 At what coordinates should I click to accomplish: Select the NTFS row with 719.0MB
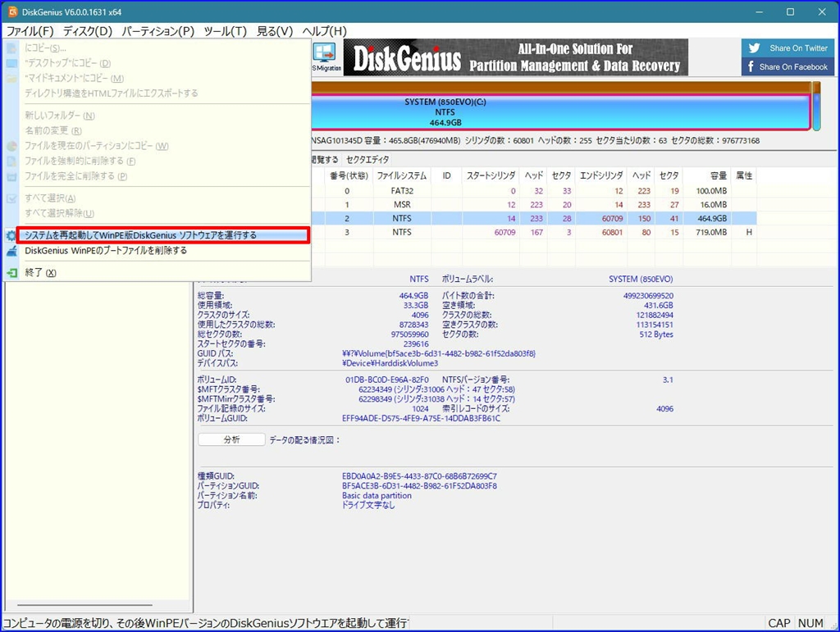(533, 232)
